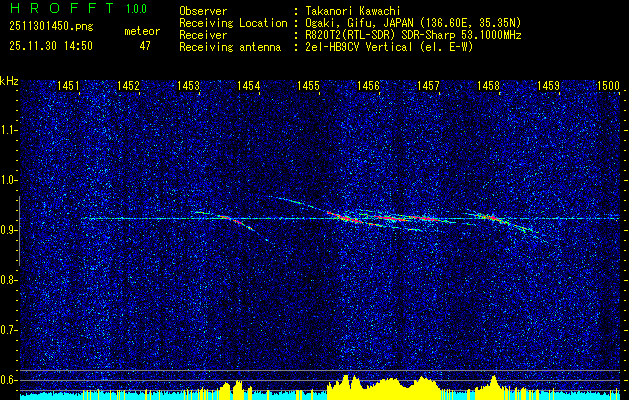
Task: Click the 1458 time axis marker
Action: pos(488,85)
